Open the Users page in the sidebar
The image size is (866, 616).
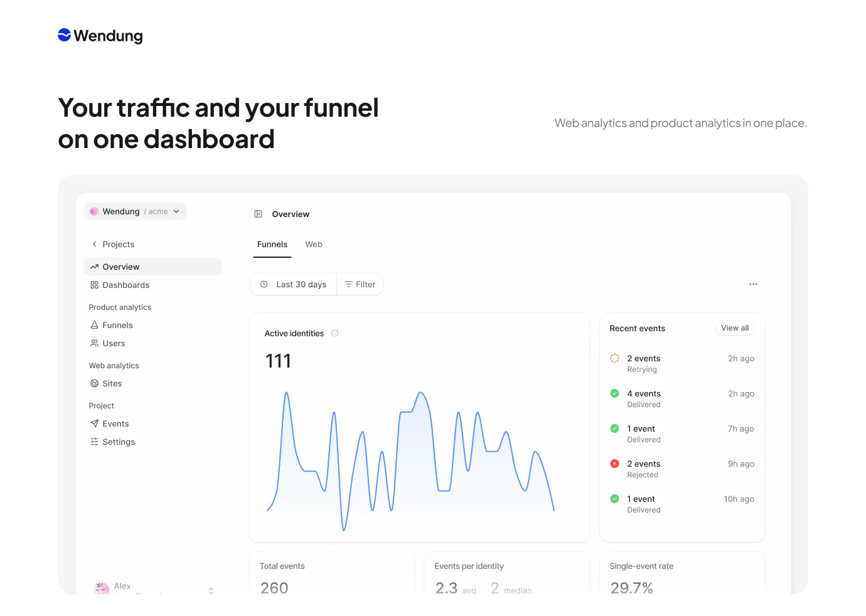coord(153,343)
